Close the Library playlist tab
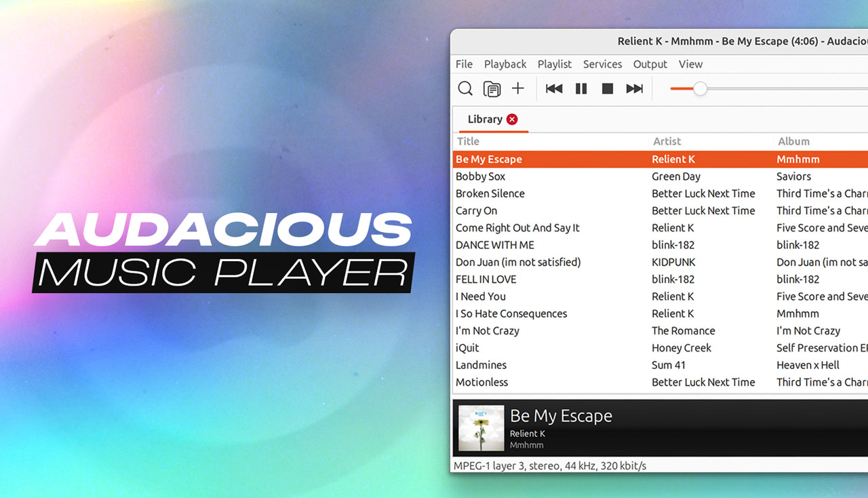868x498 pixels. (x=512, y=119)
